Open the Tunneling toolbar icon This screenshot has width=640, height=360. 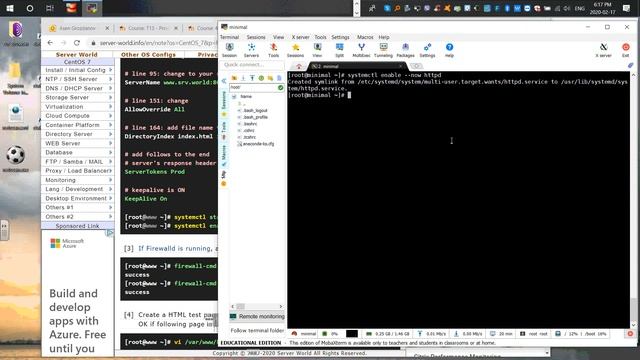[x=383, y=50]
